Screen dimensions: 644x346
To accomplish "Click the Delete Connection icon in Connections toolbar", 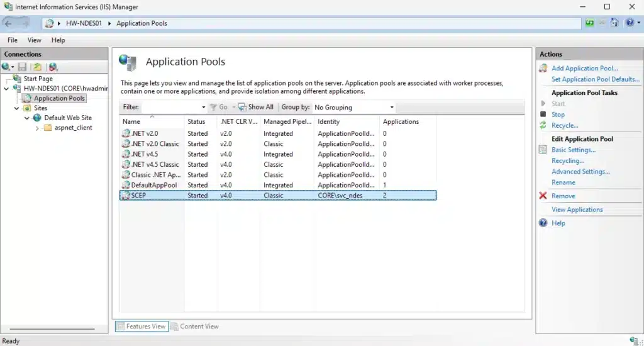I will click(x=53, y=67).
